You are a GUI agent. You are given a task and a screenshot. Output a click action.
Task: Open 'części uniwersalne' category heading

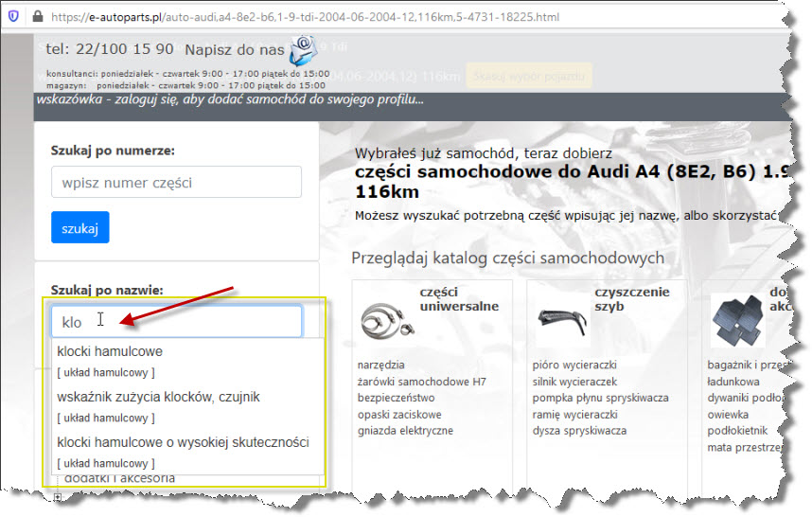tap(459, 299)
